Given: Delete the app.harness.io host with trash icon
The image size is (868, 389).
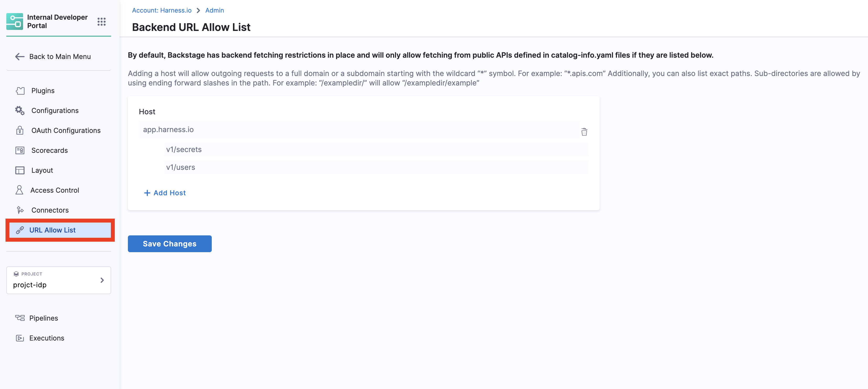Looking at the screenshot, I should (x=584, y=132).
